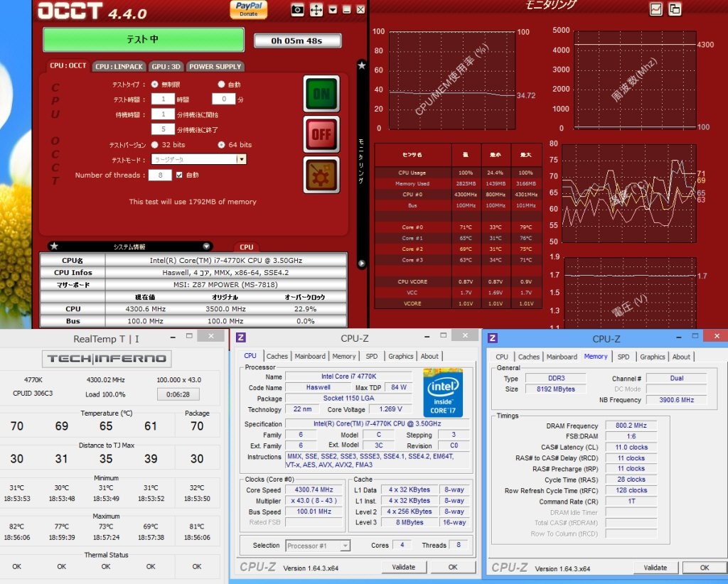
Task: Click the 'MSI: Z87 MPOWER (MS-7818)' motherboard value
Action: pos(225,284)
